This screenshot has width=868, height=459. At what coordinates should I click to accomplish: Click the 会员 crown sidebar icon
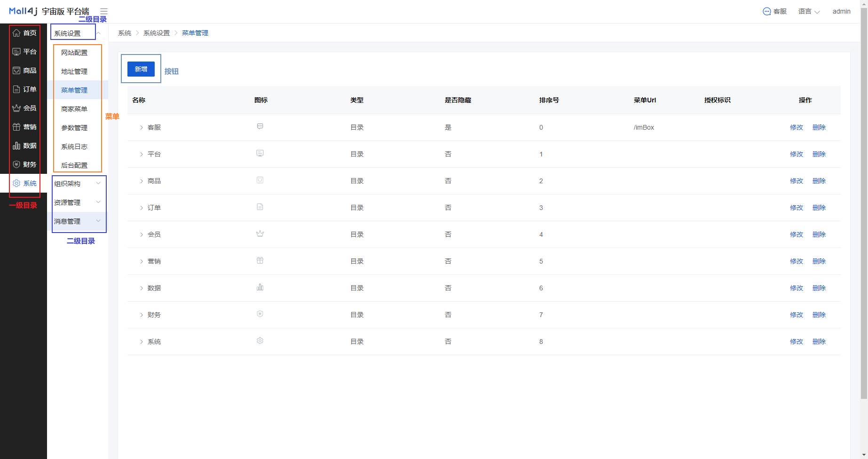[16, 108]
